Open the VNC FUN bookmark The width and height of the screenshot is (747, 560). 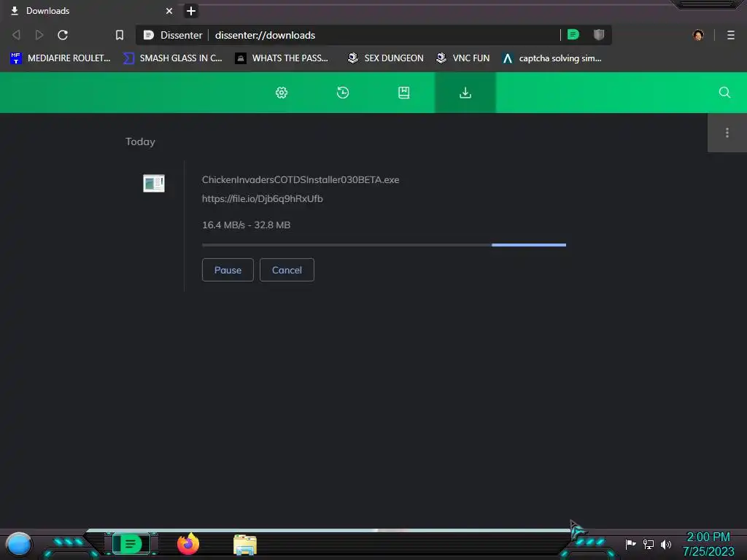point(463,58)
